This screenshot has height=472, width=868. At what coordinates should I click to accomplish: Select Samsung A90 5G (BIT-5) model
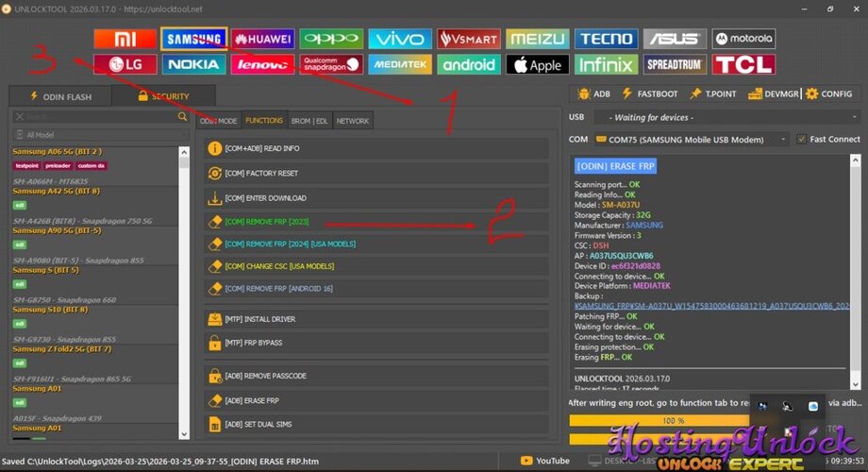(57, 230)
